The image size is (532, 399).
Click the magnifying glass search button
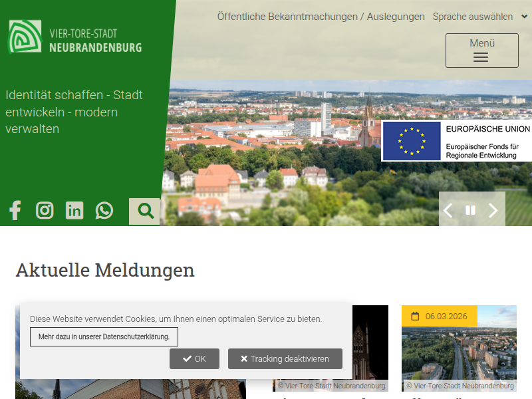pyautogui.click(x=145, y=211)
